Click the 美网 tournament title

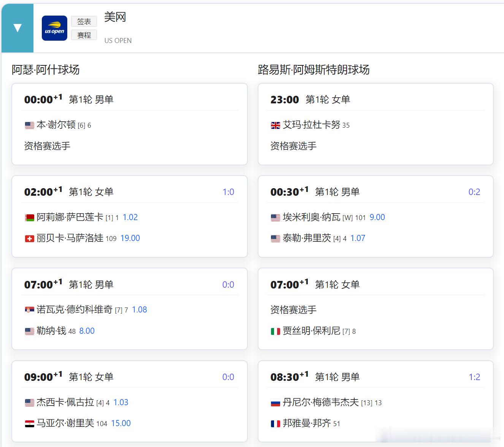coord(115,17)
